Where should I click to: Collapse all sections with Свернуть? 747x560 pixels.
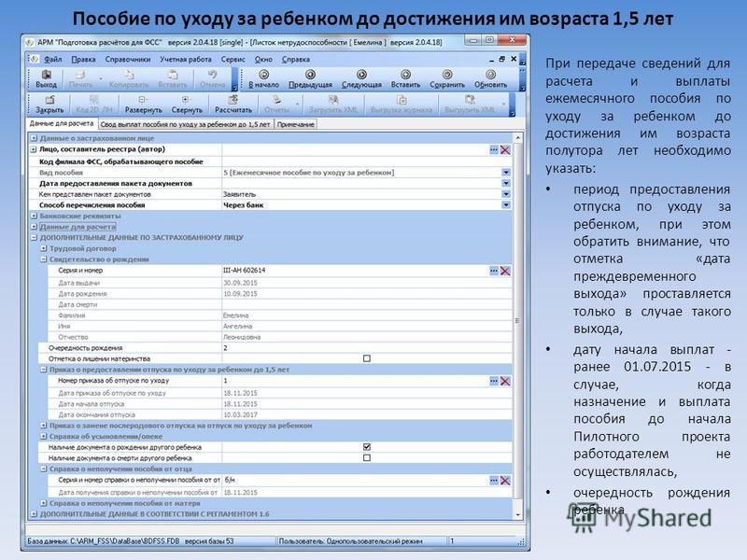click(187, 104)
